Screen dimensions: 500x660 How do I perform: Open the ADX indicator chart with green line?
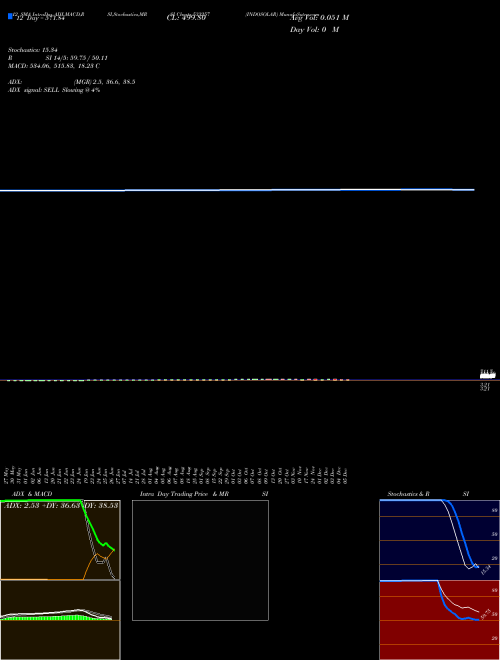[x=60, y=540]
